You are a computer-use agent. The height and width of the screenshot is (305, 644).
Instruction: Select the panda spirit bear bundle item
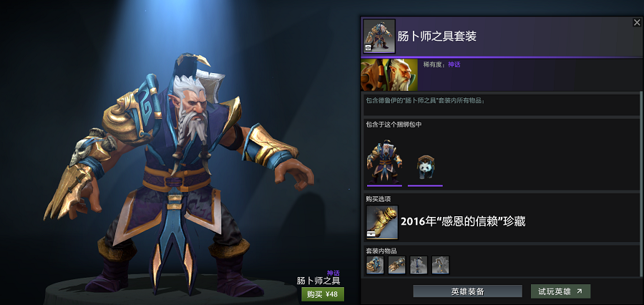coord(426,168)
